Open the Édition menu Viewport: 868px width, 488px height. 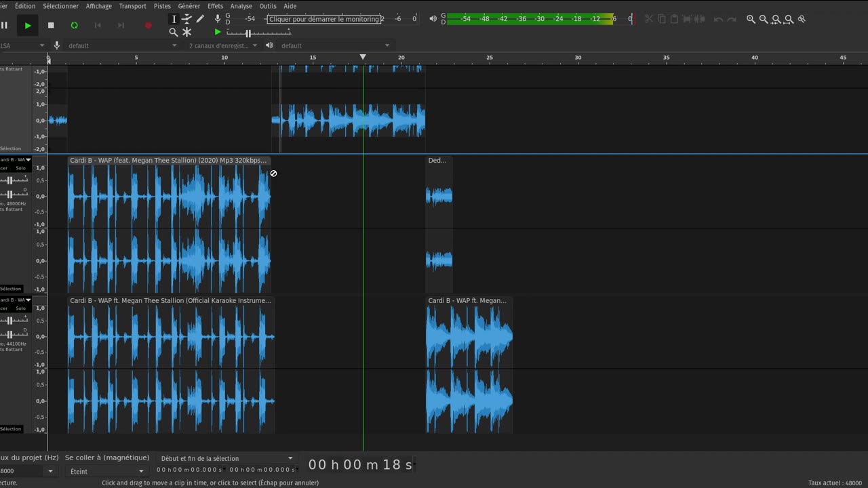25,6
